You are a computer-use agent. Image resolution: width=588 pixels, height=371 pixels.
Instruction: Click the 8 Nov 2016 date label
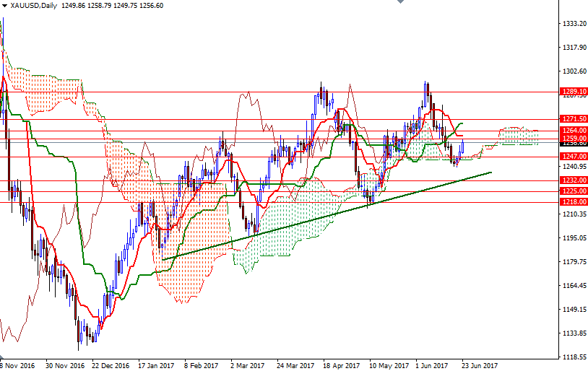tap(16, 365)
